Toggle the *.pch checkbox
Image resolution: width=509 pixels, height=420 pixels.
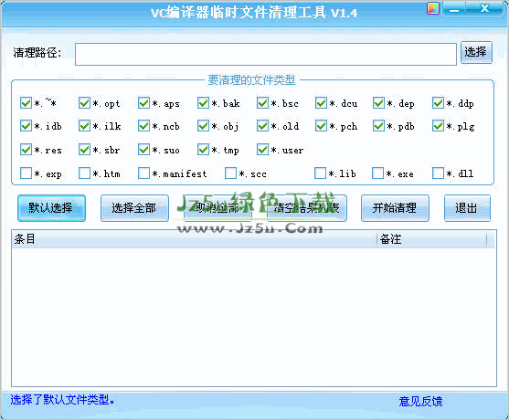point(321,125)
